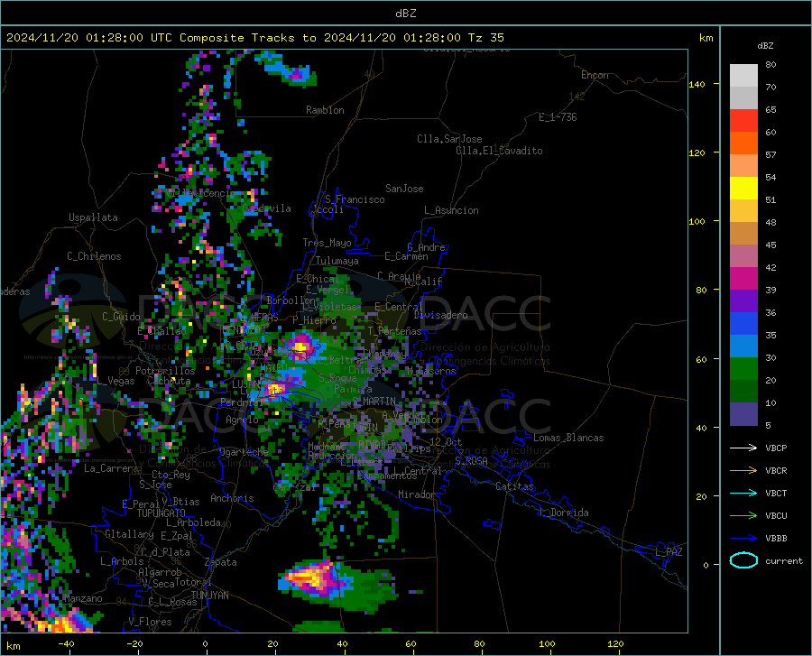Image resolution: width=812 pixels, height=656 pixels.
Task: Click the -40 km label on horizontal axis
Action: point(66,643)
